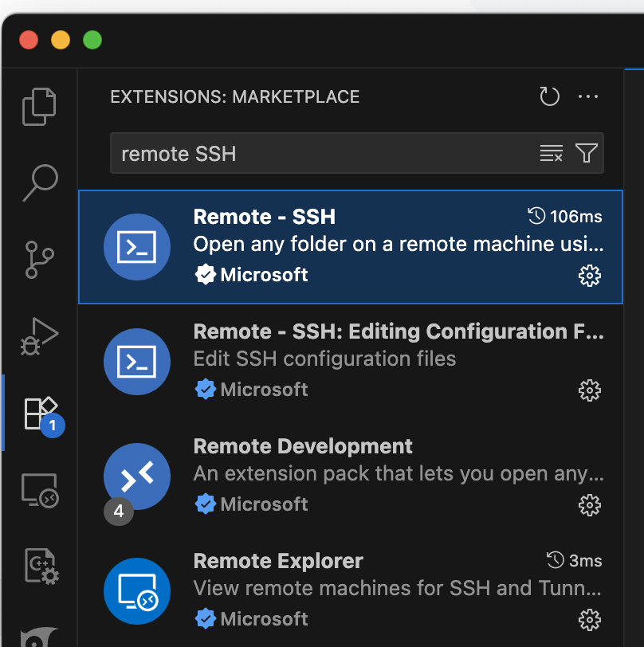The width and height of the screenshot is (644, 647).
Task: Click Microsoft publisher under Editing Configuration extension
Action: tap(264, 390)
